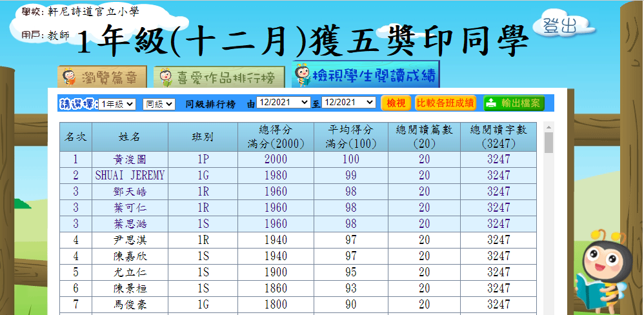Click the total score 2000 cell
The image size is (644, 315).
point(276,159)
